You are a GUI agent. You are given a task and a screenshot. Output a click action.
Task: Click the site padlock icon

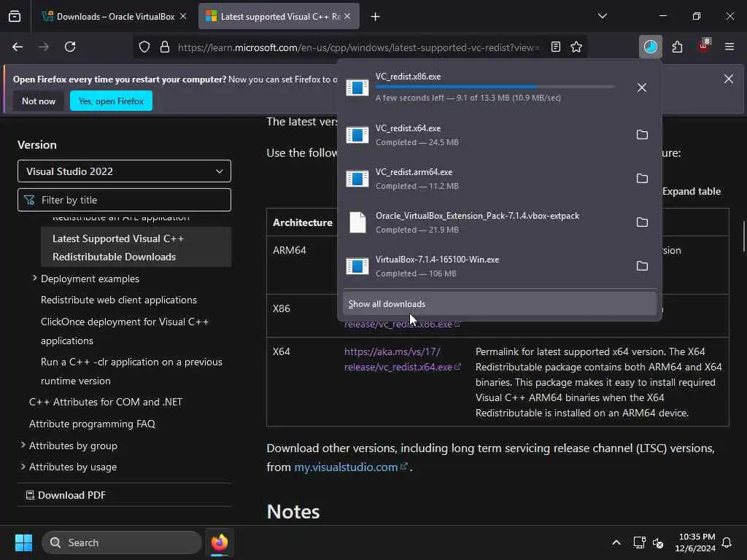165,47
